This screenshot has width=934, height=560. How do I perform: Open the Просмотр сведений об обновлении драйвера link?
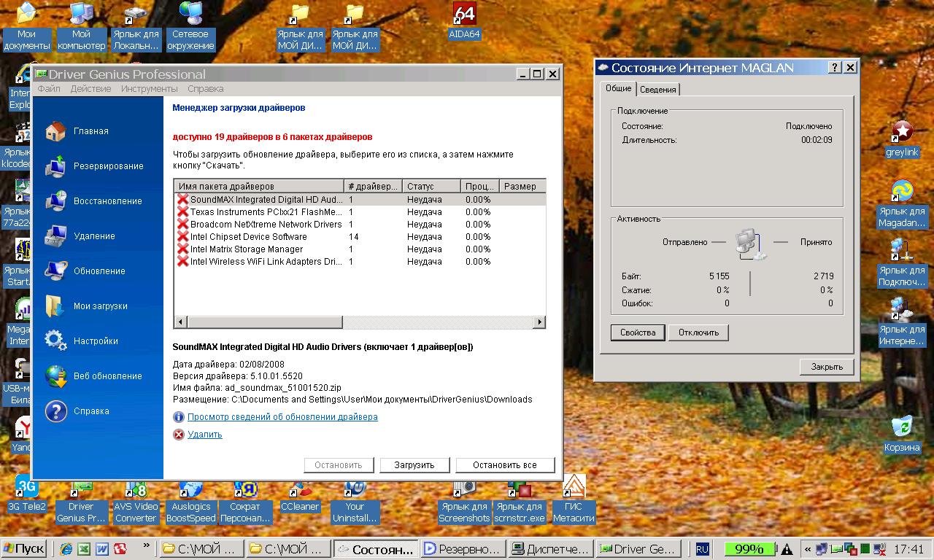pos(282,417)
